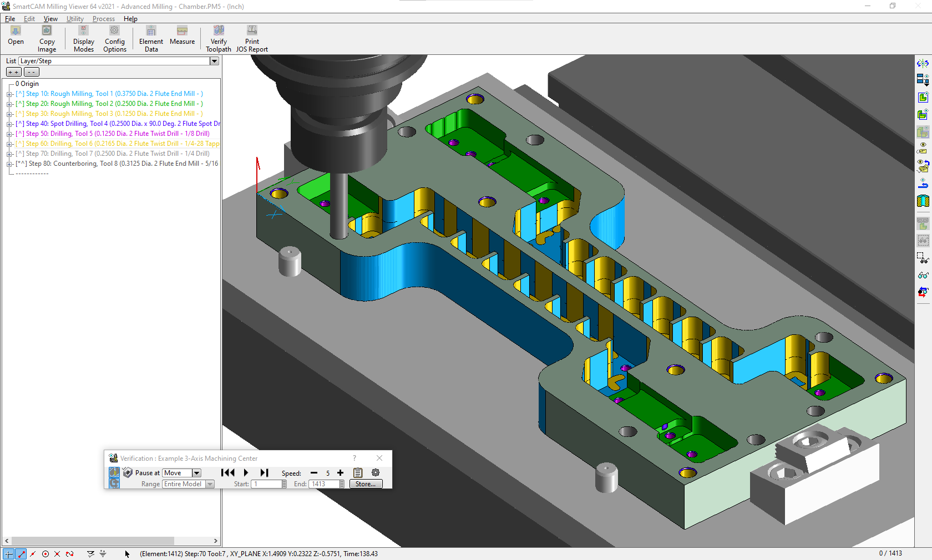932x560 pixels.
Task: Toggle the tool display button in Verification dialog
Action: tap(114, 472)
